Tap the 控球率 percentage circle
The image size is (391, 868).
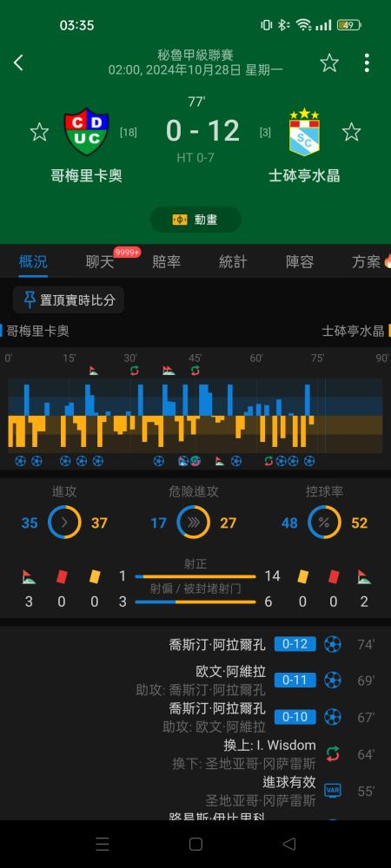pos(324,523)
